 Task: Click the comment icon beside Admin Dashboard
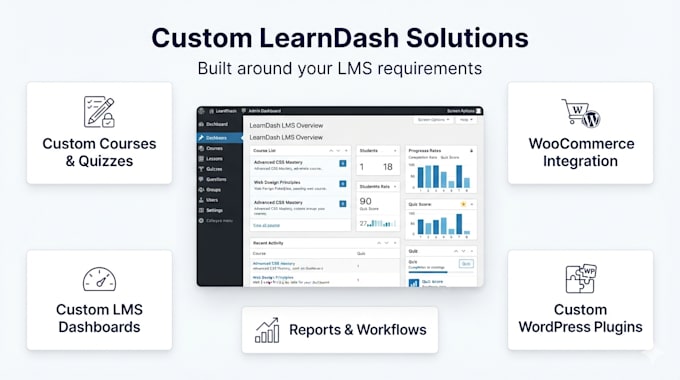point(244,111)
